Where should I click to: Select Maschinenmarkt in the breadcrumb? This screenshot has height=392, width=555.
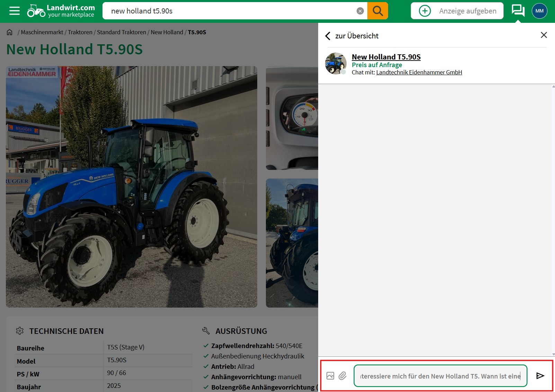click(x=42, y=32)
